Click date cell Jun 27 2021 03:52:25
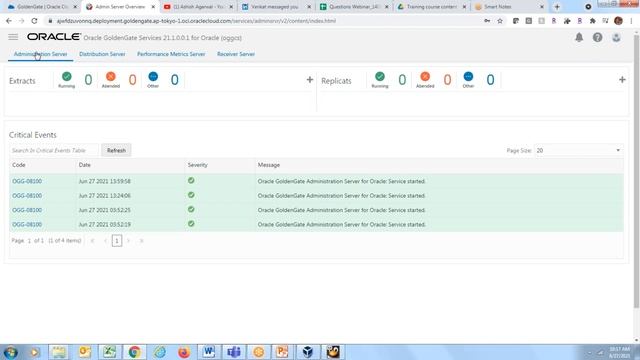 coord(104,210)
